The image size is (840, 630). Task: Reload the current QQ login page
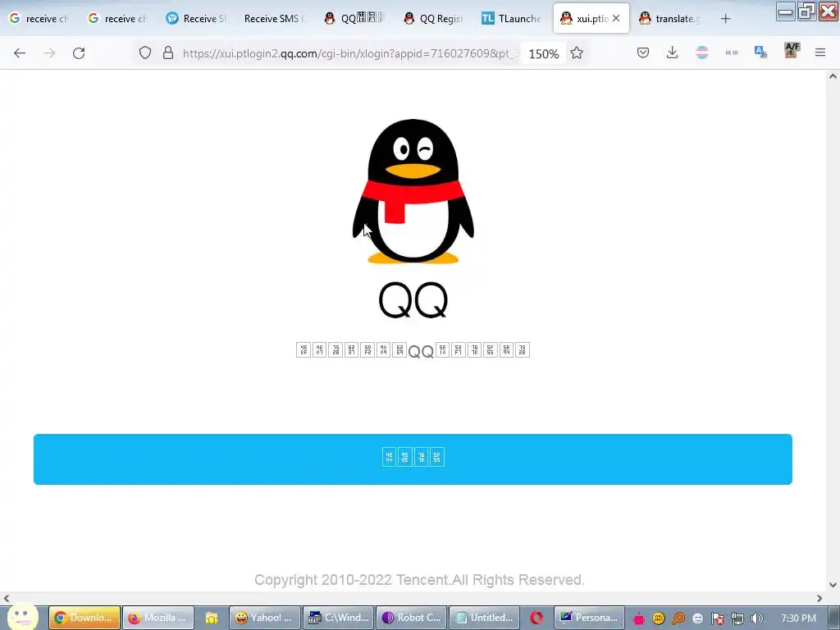[x=79, y=53]
